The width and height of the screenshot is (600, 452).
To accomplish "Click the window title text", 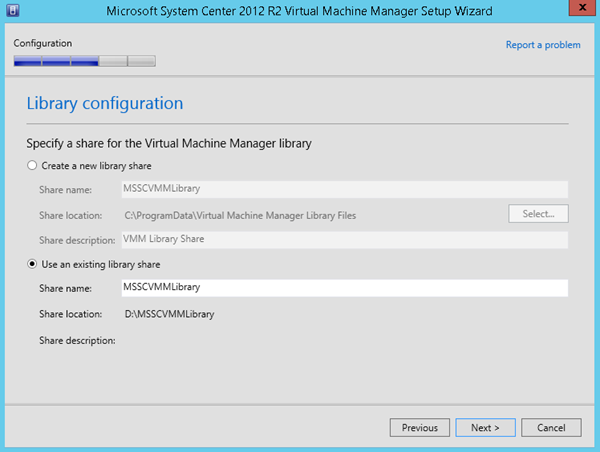I will click(299, 11).
